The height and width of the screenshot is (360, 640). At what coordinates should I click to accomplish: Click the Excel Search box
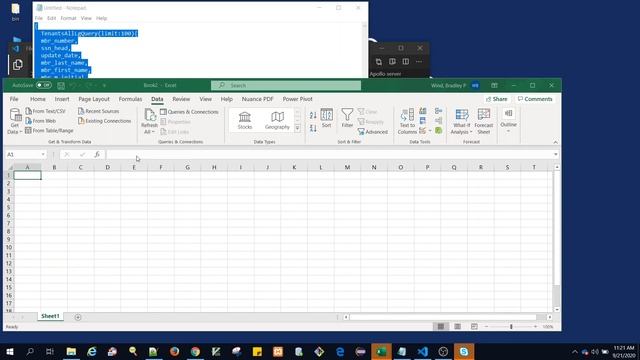pos(286,85)
